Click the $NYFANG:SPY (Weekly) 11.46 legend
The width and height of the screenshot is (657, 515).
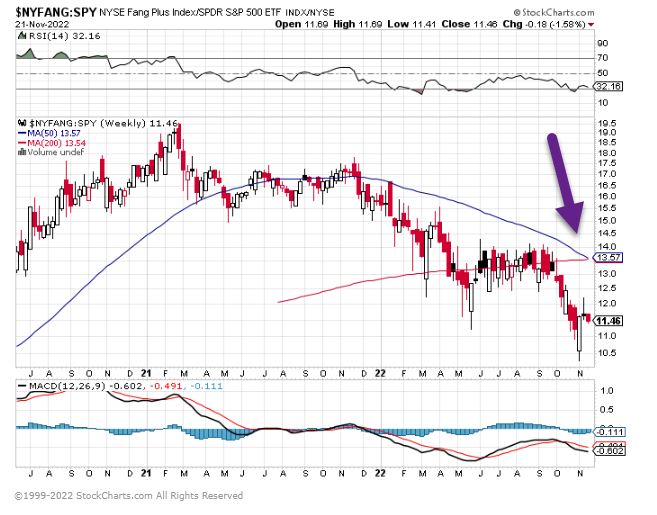tap(103, 123)
